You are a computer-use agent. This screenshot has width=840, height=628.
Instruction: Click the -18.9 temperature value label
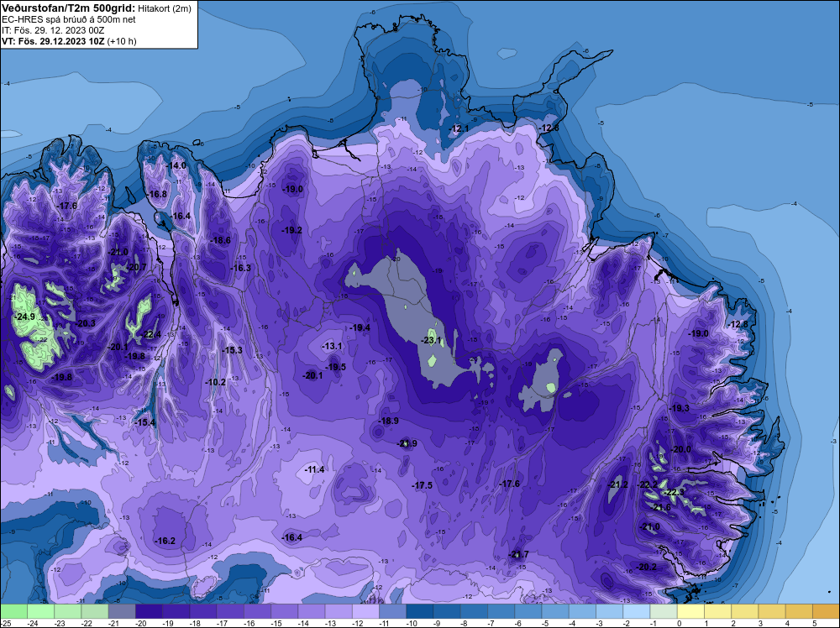point(388,421)
